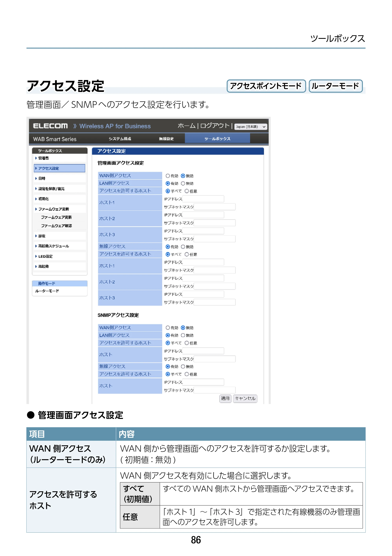Screen dimensions: 392x556
Task: Choose 任意 for SNMP wired allowed host
Action: (x=187, y=343)
